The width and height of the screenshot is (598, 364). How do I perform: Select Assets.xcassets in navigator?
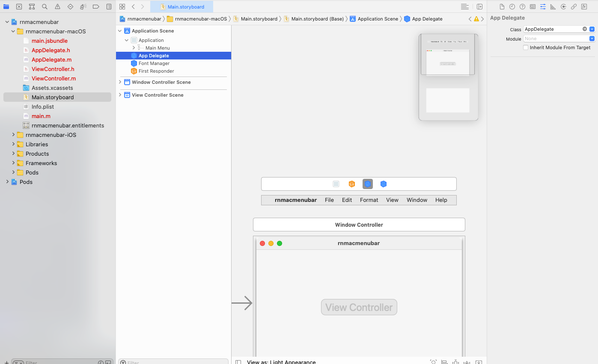pyautogui.click(x=52, y=88)
